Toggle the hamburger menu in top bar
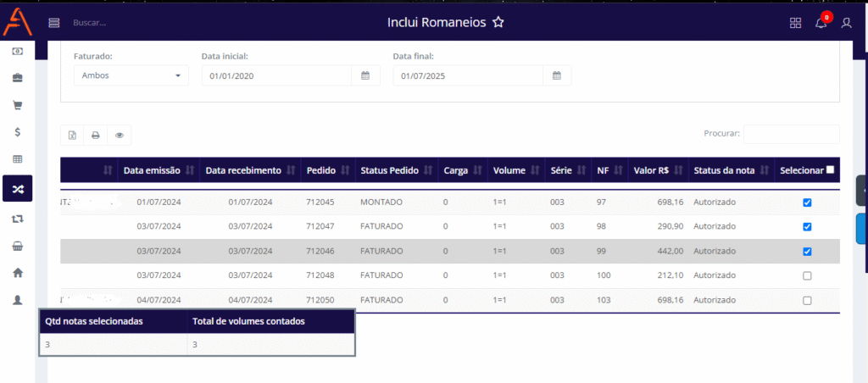This screenshot has height=383, width=868. coord(54,23)
